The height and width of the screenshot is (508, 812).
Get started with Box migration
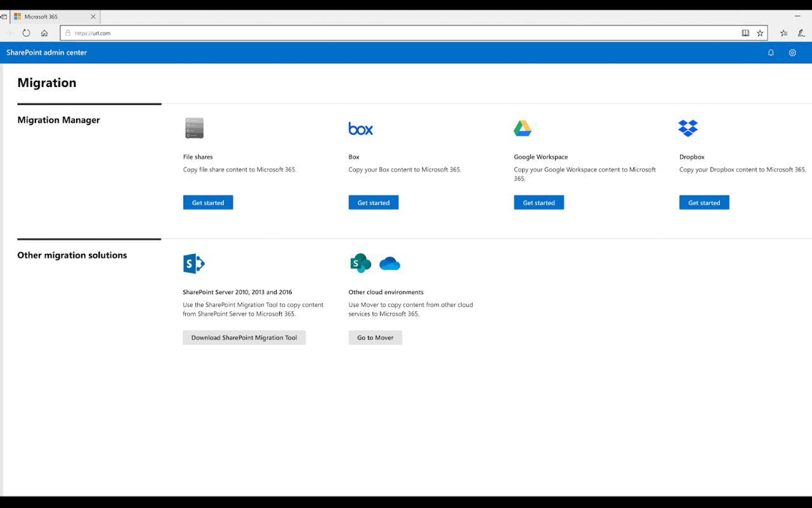tap(374, 203)
